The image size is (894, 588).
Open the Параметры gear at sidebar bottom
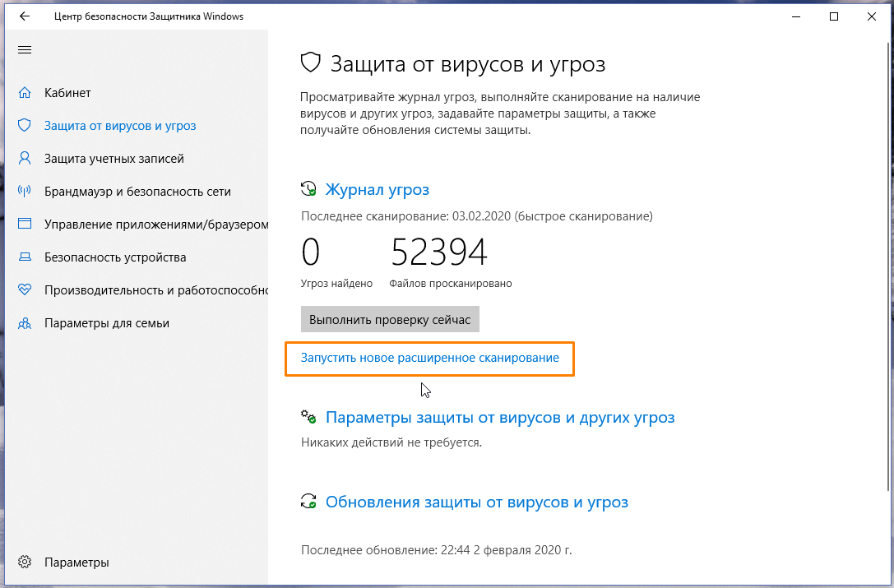[x=25, y=563]
